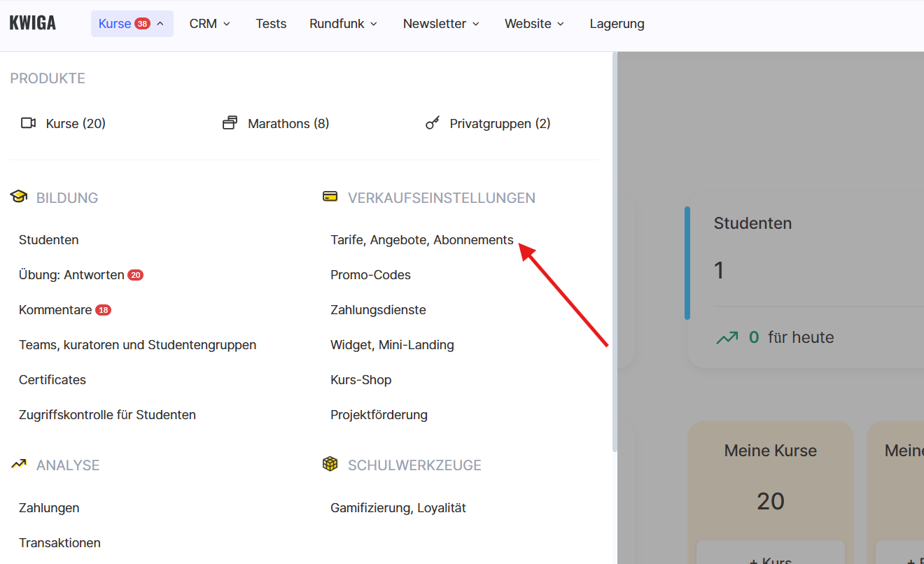Click the trend arrow Analyse icon
This screenshot has width=924, height=564.
point(19,464)
